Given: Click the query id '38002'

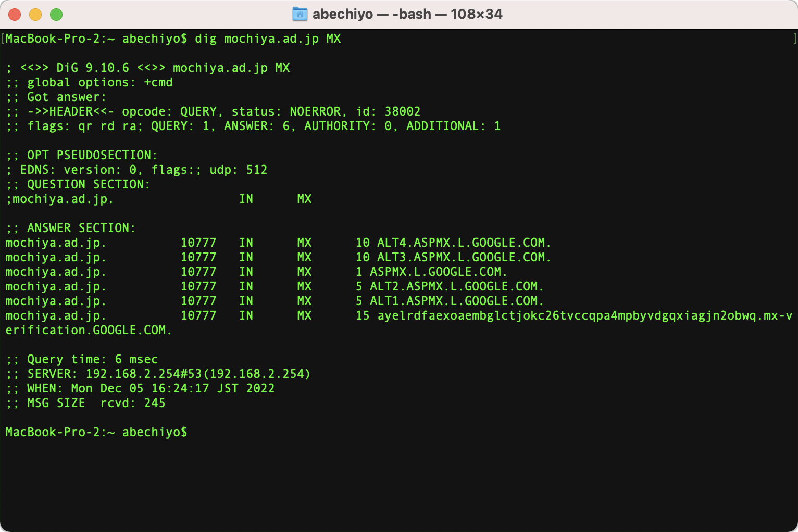Looking at the screenshot, I should tap(403, 112).
